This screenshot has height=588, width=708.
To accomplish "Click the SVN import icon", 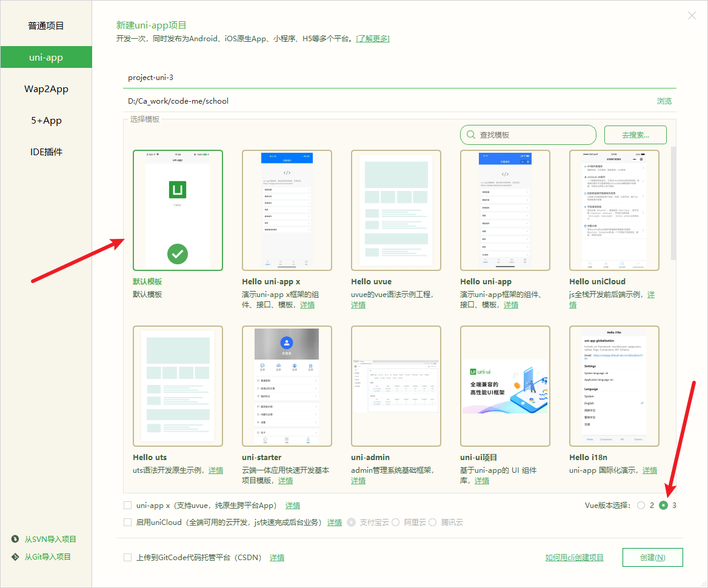I will tap(15, 539).
